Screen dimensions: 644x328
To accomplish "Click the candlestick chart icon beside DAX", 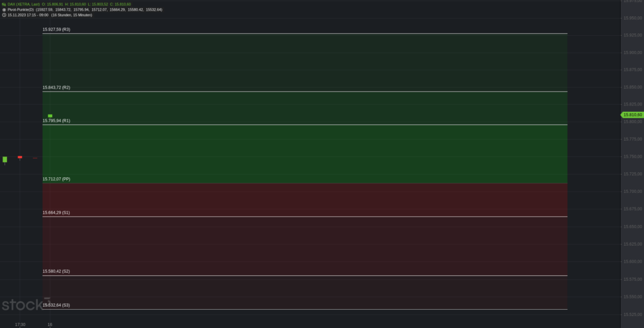I will [x=4, y=4].
